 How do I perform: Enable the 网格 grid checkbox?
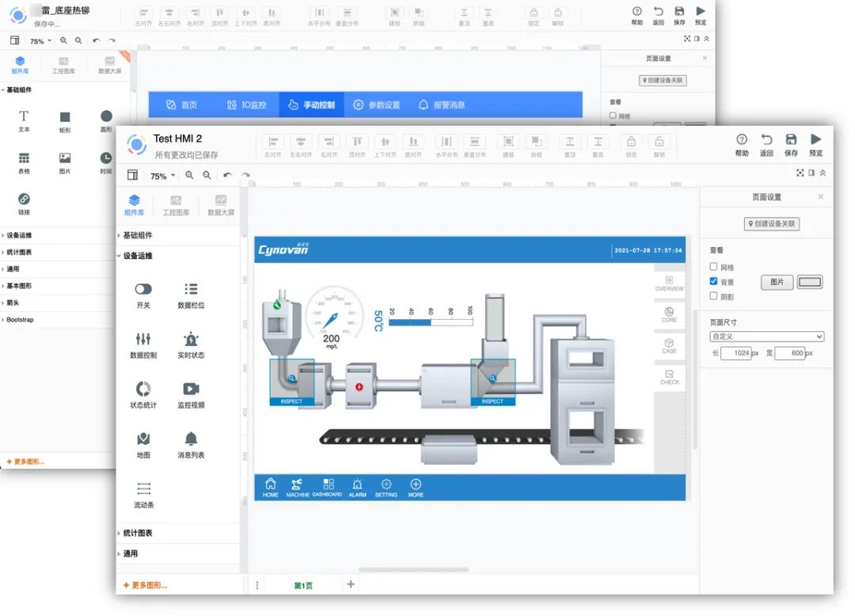click(x=714, y=268)
